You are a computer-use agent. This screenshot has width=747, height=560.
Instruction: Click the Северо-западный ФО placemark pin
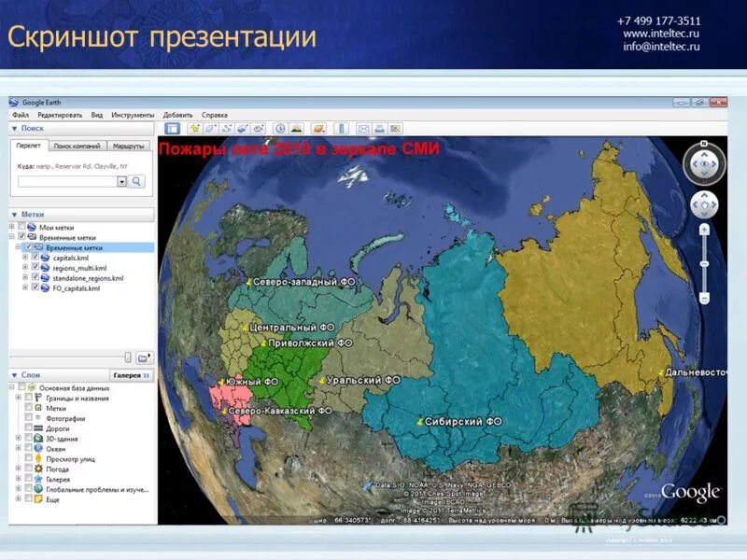[x=248, y=283]
